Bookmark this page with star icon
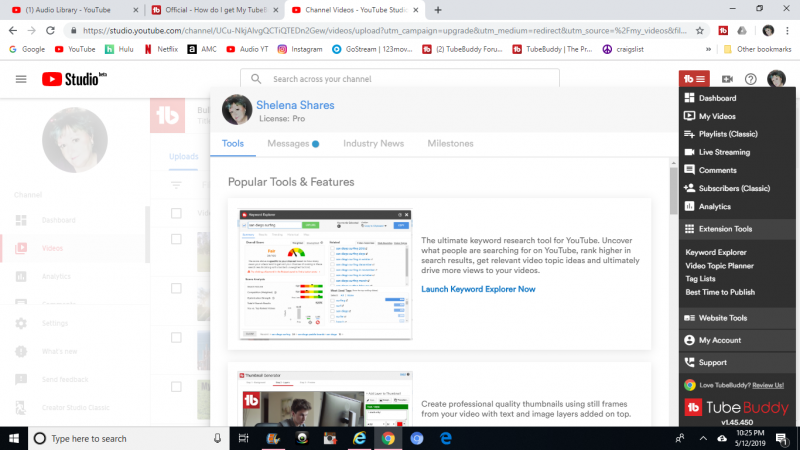Viewport: 800px width, 450px height. (700, 30)
